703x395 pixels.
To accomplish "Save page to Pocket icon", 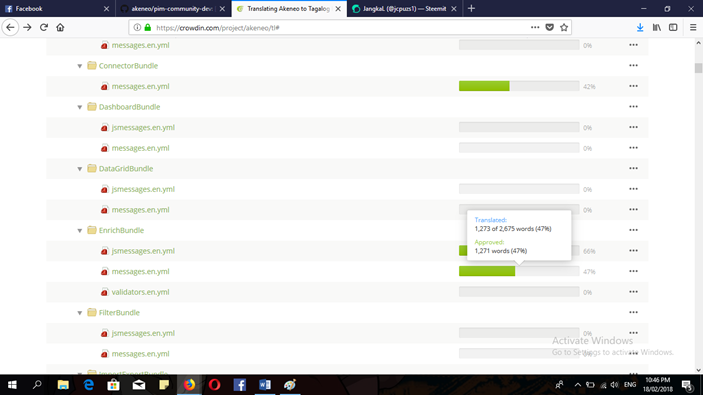I will pos(550,27).
